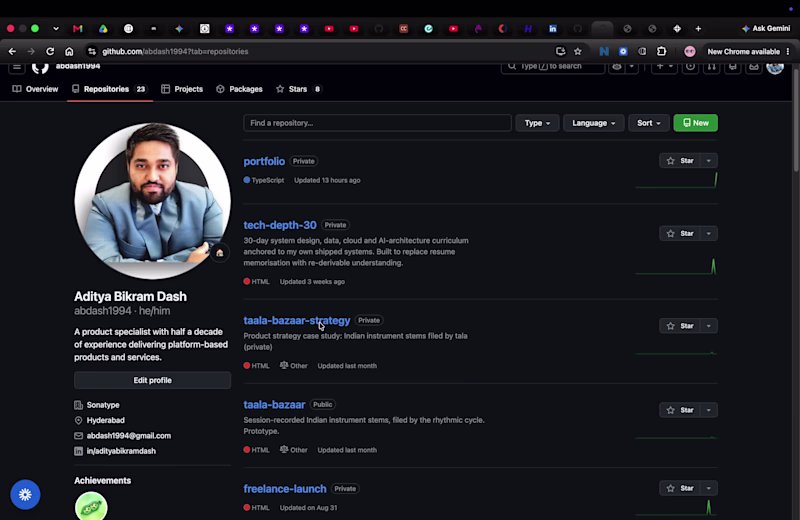Click the page vertical scrollbar
The width and height of the screenshot is (800, 520).
point(795,120)
